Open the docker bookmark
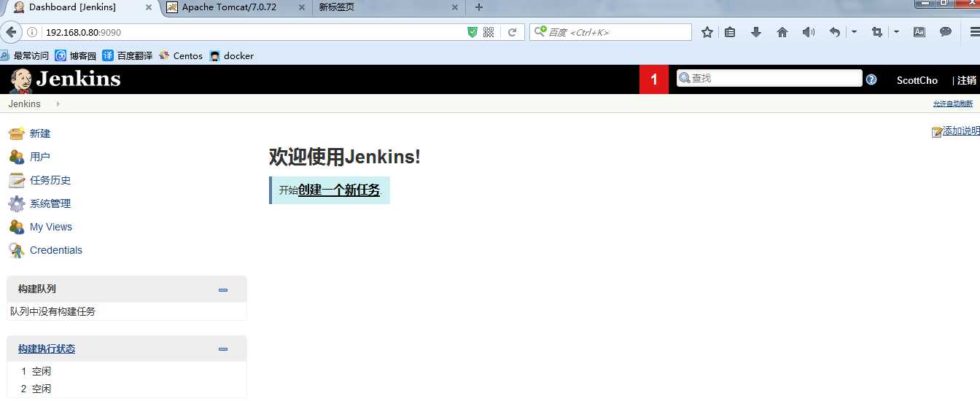This screenshot has width=980, height=401. click(232, 55)
